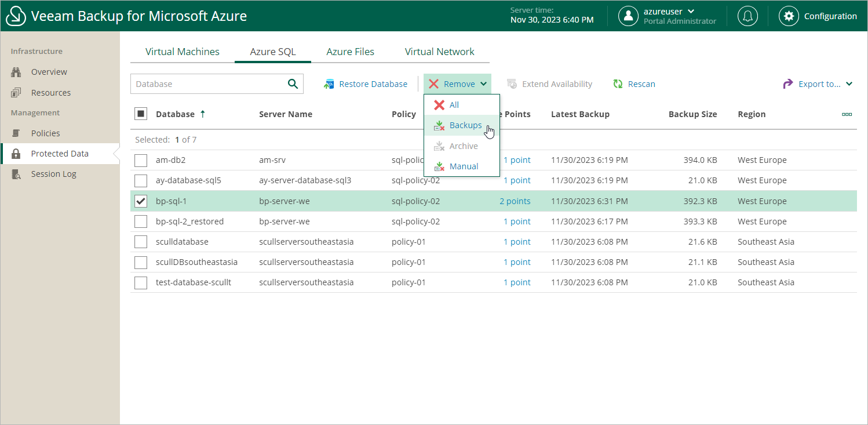Sort by the Region column header
The image size is (868, 425).
(x=752, y=114)
